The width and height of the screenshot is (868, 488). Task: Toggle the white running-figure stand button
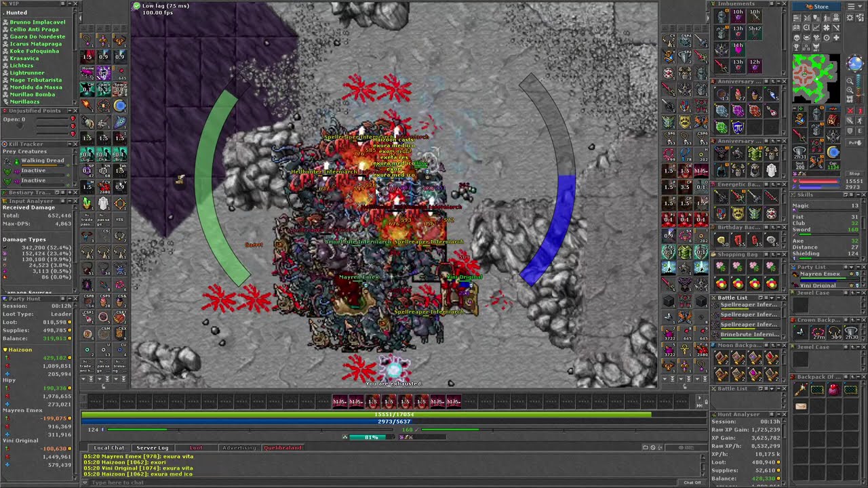pos(860,120)
